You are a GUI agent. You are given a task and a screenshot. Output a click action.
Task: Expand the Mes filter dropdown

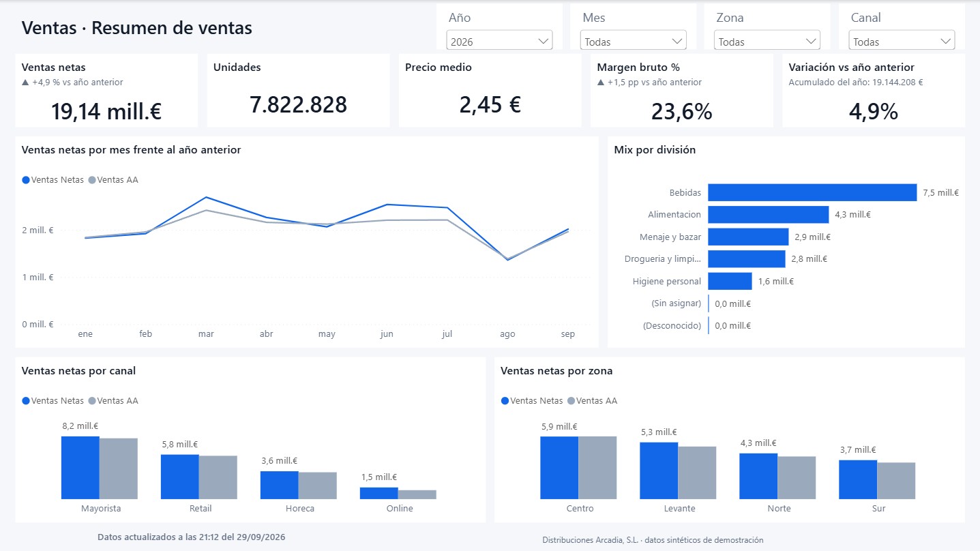[633, 41]
